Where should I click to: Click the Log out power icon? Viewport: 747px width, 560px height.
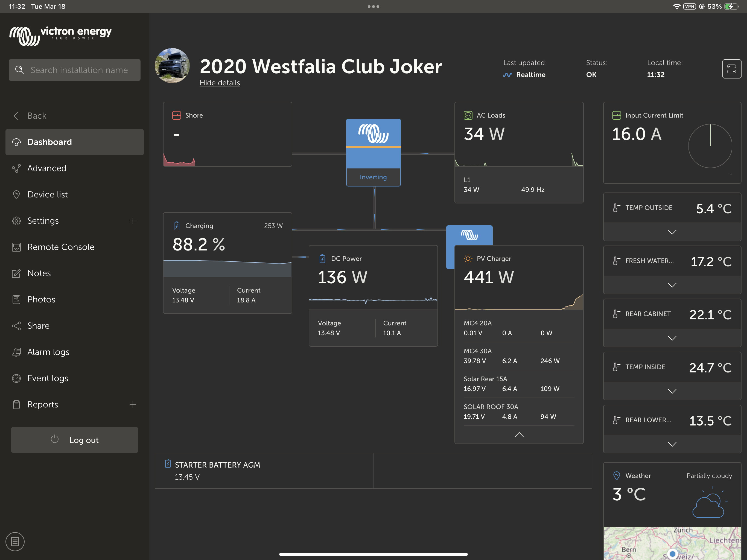[x=55, y=439]
